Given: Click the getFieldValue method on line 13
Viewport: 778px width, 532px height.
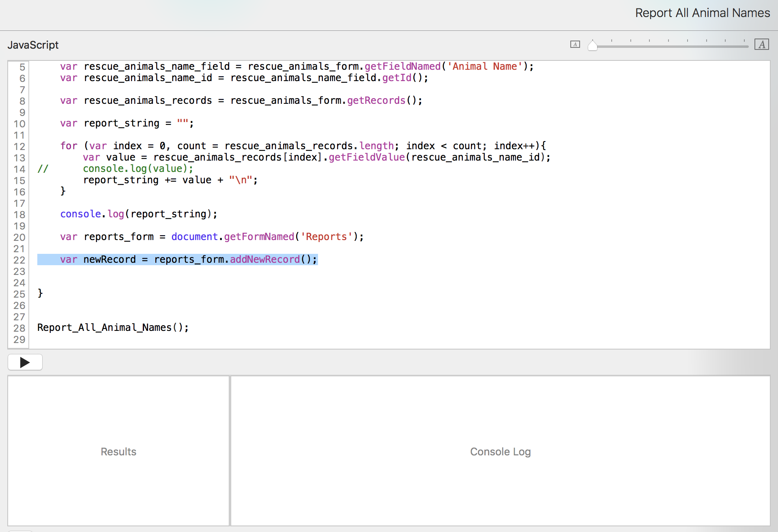Looking at the screenshot, I should [x=366, y=157].
